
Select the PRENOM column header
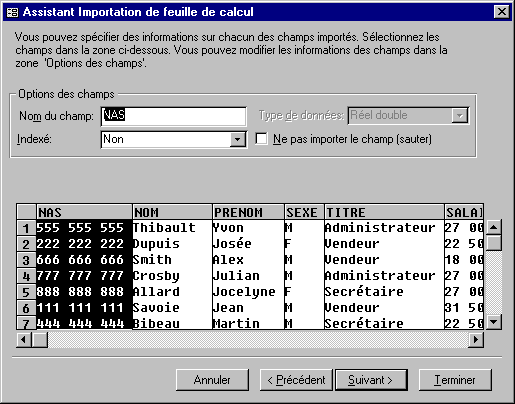248,212
